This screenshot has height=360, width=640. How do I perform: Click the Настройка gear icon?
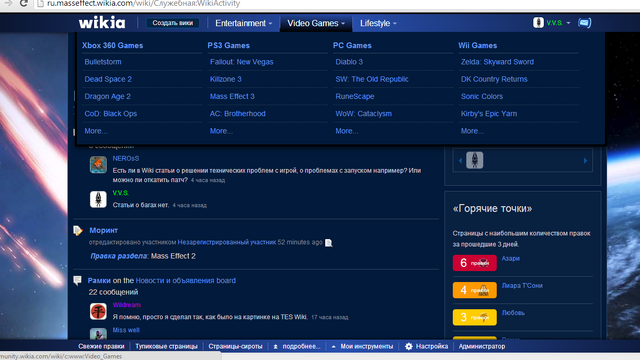point(409,346)
